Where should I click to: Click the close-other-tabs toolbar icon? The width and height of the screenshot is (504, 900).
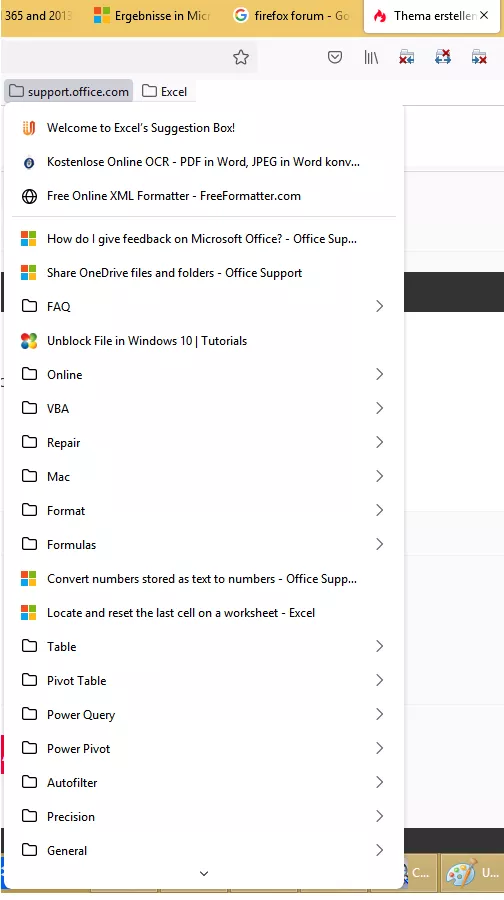click(443, 57)
